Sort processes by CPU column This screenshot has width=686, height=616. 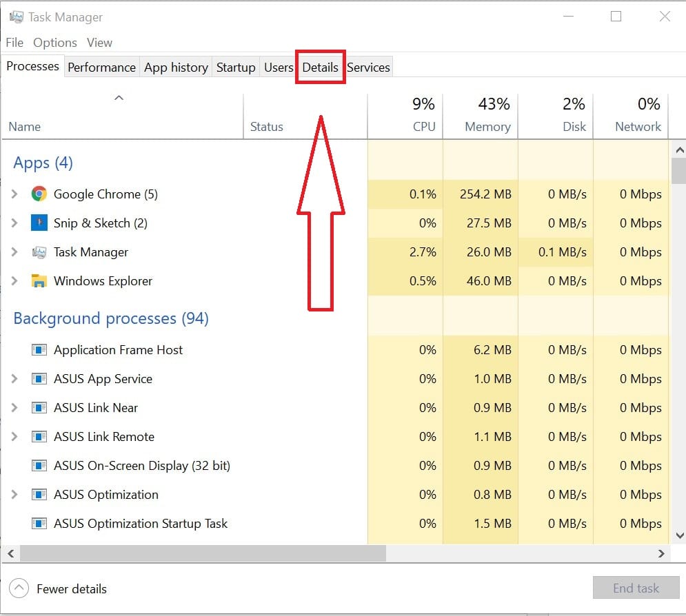click(x=405, y=116)
